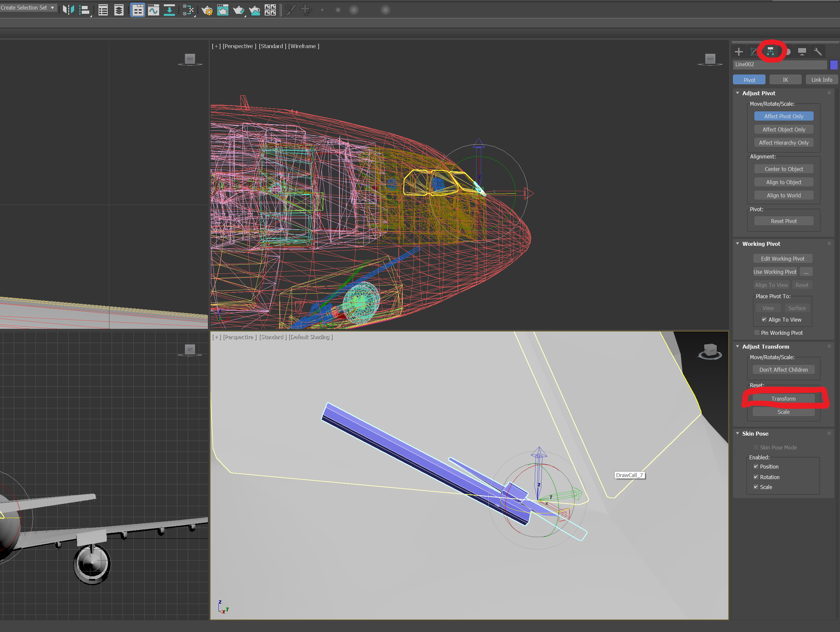Viewport: 840px width, 632px height.
Task: Open the Wireframe viewport shading menu
Action: click(x=304, y=46)
